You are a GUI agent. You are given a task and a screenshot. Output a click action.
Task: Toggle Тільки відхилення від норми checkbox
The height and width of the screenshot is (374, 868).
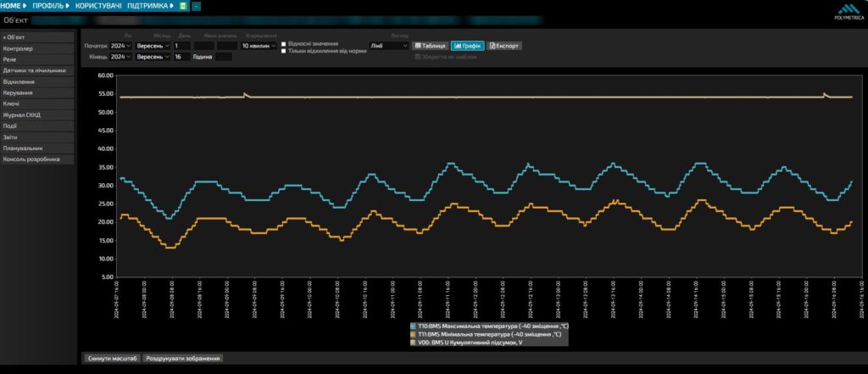click(x=283, y=51)
